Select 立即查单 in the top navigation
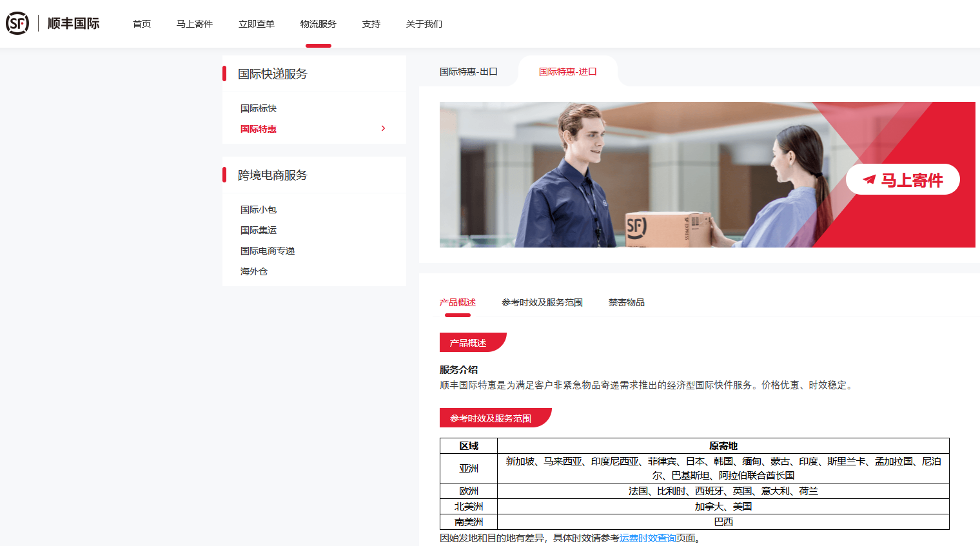 257,24
